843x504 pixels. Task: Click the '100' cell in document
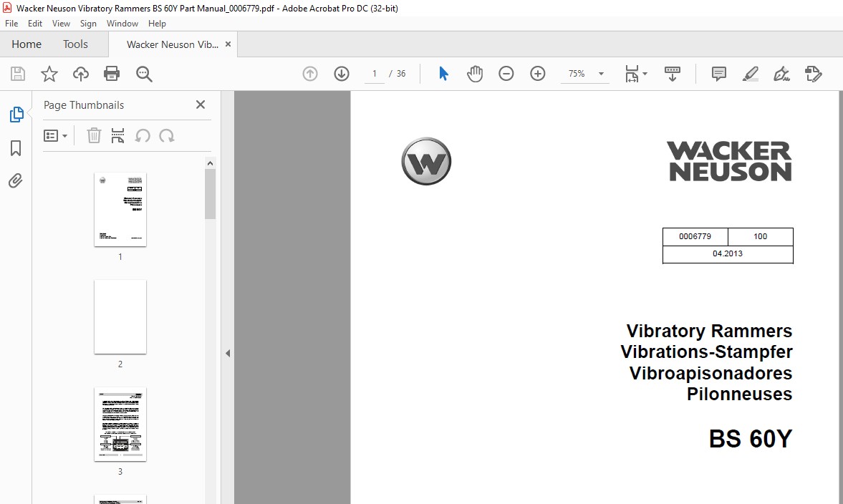pyautogui.click(x=760, y=236)
